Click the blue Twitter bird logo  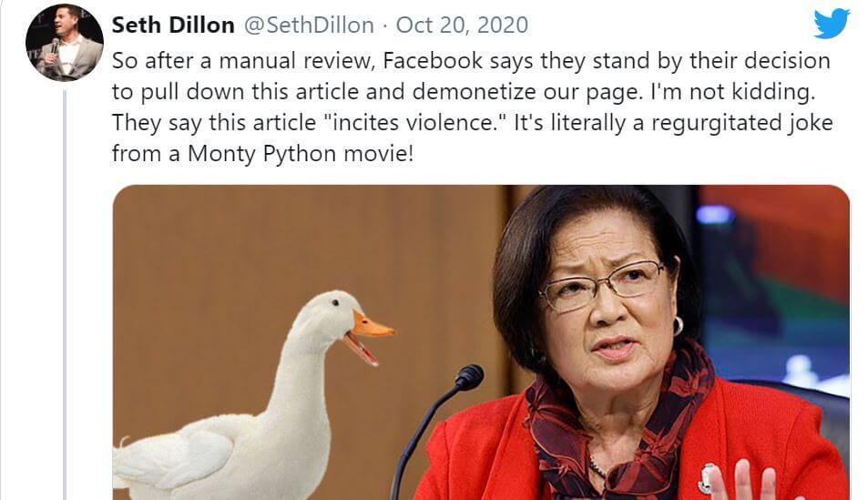coord(832,24)
